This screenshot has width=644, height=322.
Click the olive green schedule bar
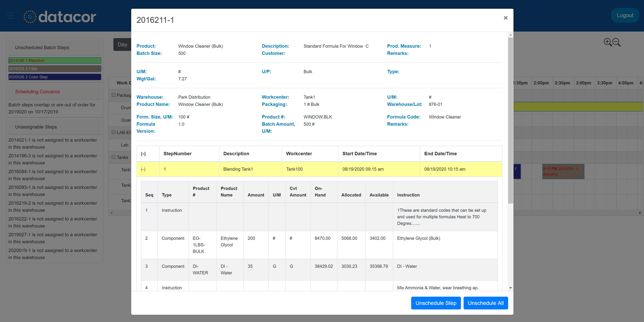(x=578, y=107)
